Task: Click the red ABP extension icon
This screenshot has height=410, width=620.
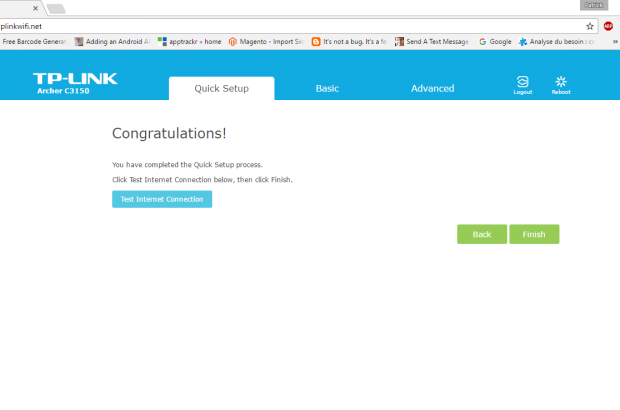Action: tap(608, 26)
